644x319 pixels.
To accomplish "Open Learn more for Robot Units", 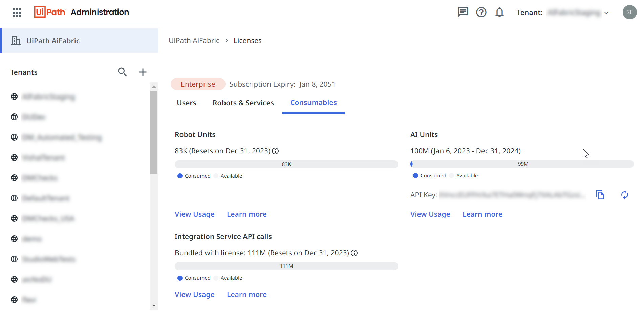I will [247, 214].
